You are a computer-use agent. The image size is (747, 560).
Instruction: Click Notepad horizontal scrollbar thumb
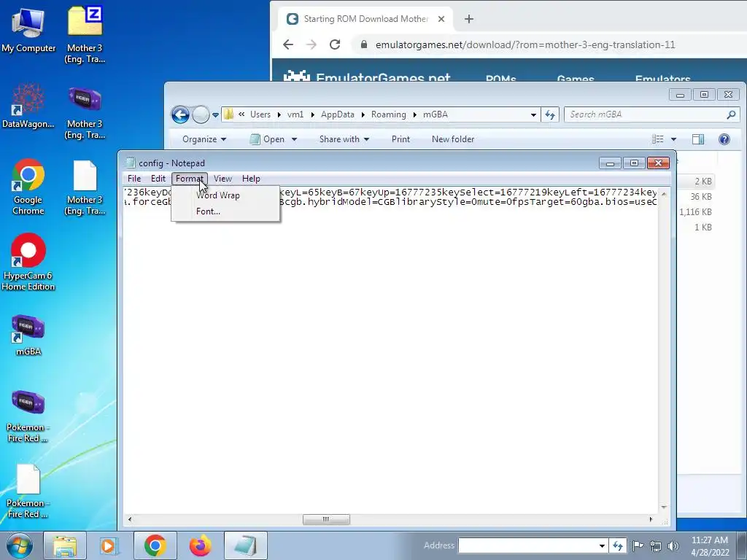tap(326, 519)
